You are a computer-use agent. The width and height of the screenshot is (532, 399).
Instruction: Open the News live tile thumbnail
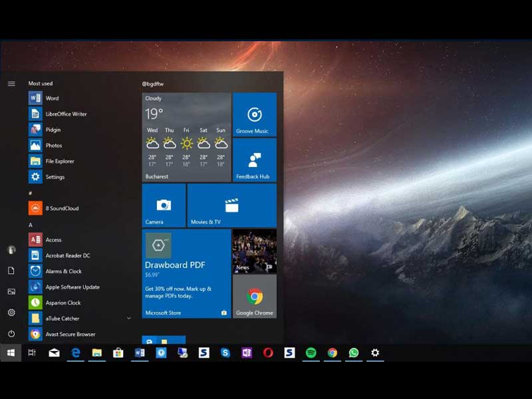coord(254,251)
